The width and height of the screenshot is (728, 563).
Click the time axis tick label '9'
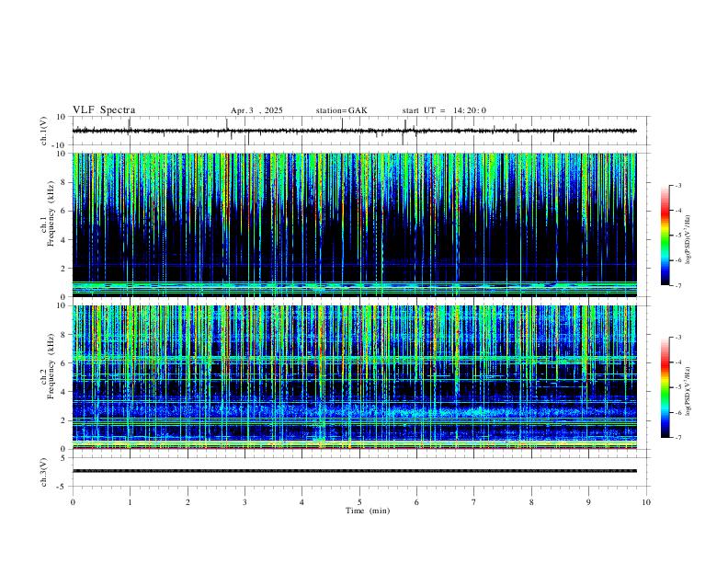point(588,502)
